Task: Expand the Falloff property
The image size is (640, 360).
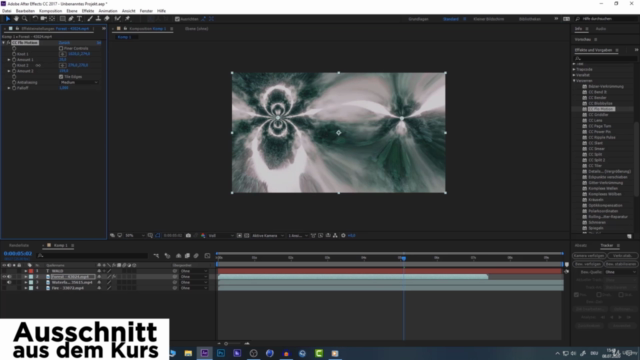Action: point(9,88)
